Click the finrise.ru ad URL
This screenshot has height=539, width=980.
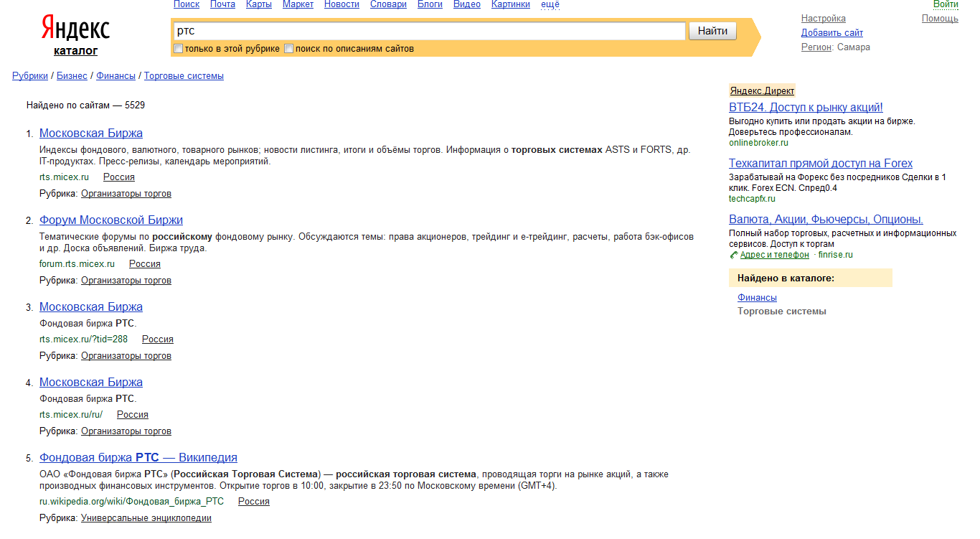[836, 255]
